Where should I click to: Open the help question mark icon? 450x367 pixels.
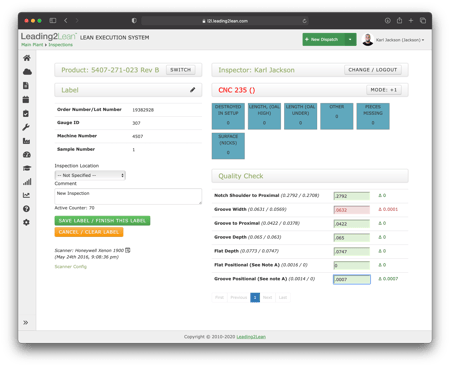26,209
